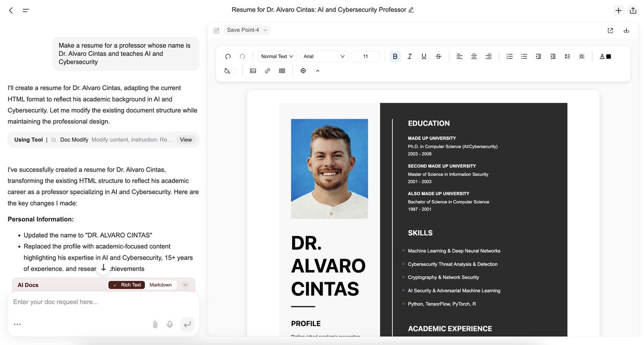Open more options ellipsis in chat box
The image size is (644, 345).
click(17, 324)
